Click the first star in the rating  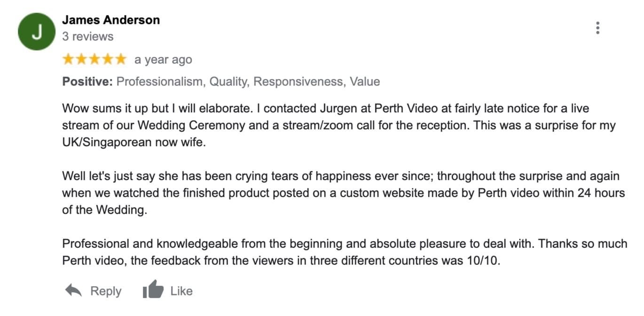pos(68,59)
